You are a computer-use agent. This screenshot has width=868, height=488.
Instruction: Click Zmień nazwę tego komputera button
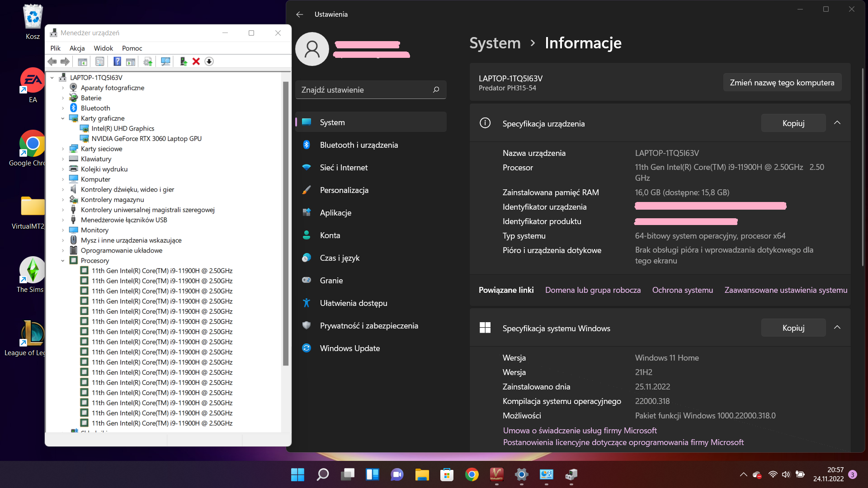(x=782, y=83)
